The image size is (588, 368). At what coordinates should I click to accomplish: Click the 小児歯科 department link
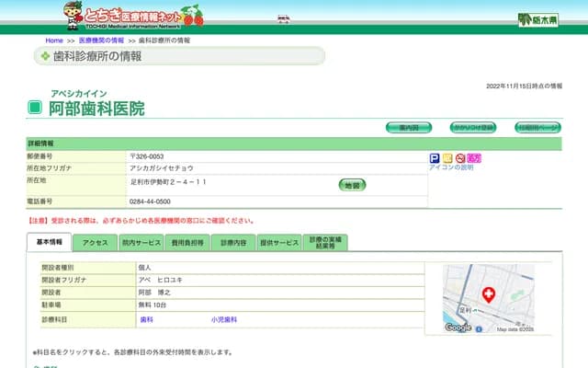pyautogui.click(x=223, y=319)
